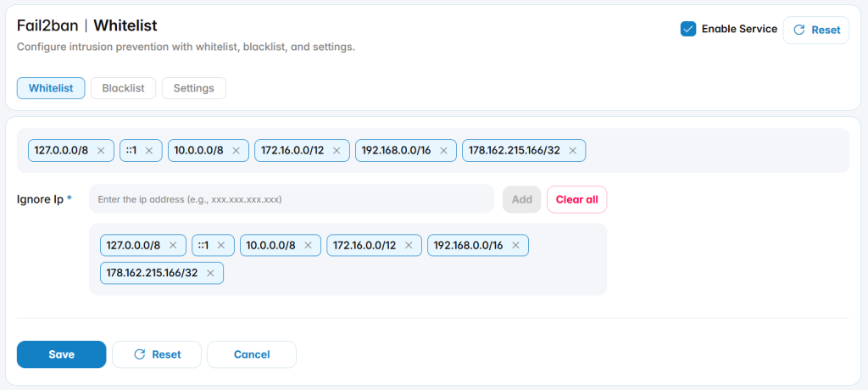Click the Fail2ban | Whitelist page title
The image size is (868, 390).
pos(87,25)
